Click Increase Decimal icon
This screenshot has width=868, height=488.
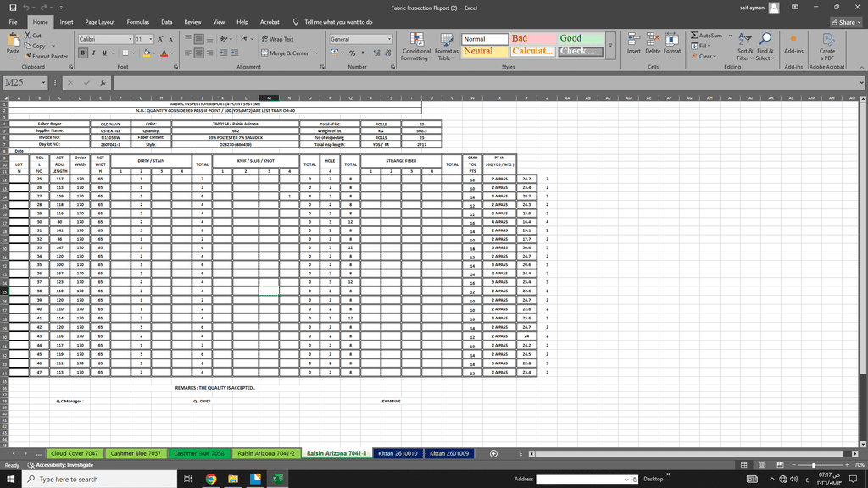tap(376, 53)
